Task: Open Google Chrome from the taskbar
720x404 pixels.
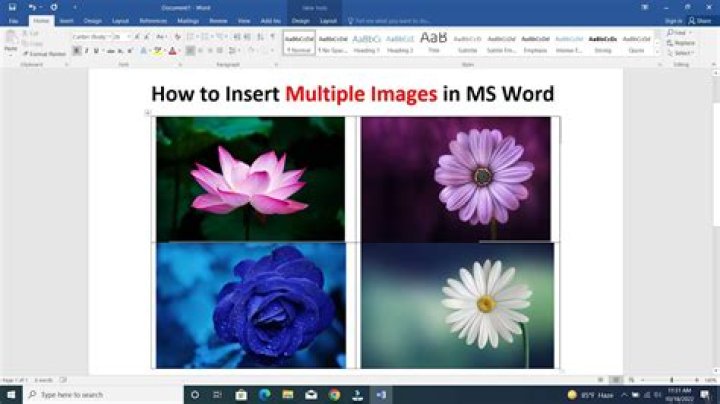Action: point(335,395)
